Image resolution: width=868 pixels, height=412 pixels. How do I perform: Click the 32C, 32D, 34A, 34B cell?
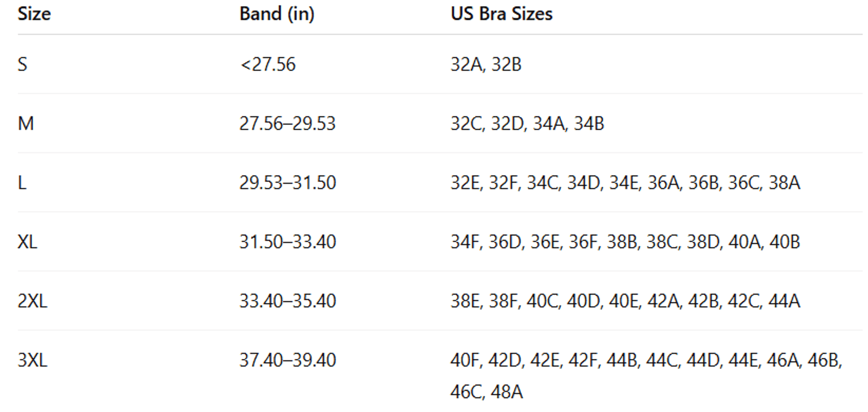(527, 123)
